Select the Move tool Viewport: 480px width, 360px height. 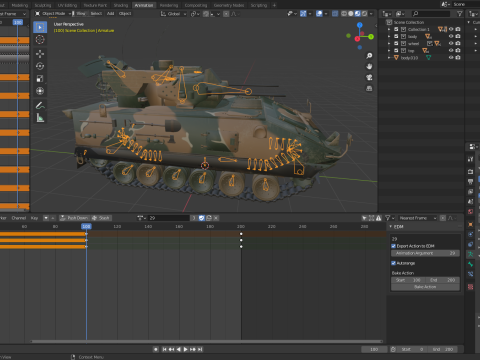[40, 54]
